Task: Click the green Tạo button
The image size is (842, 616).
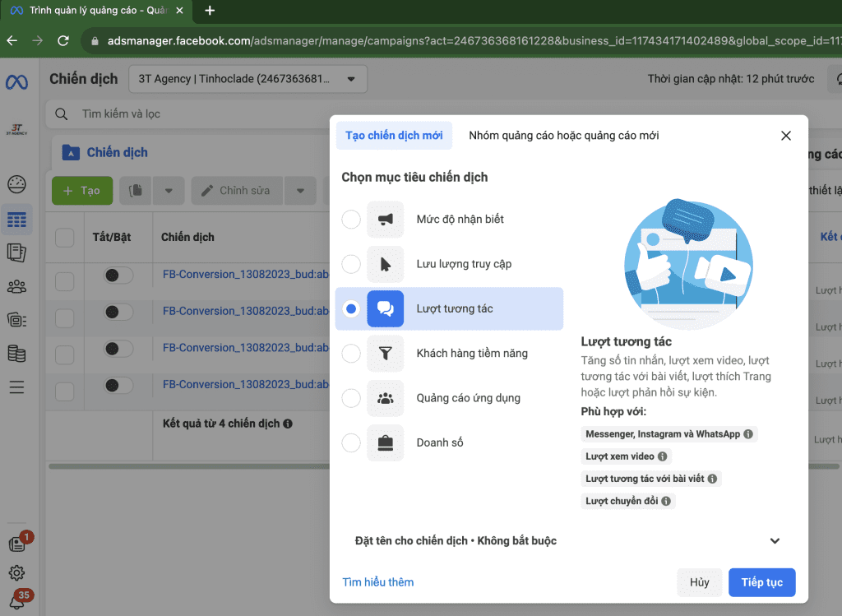Action: coord(82,191)
